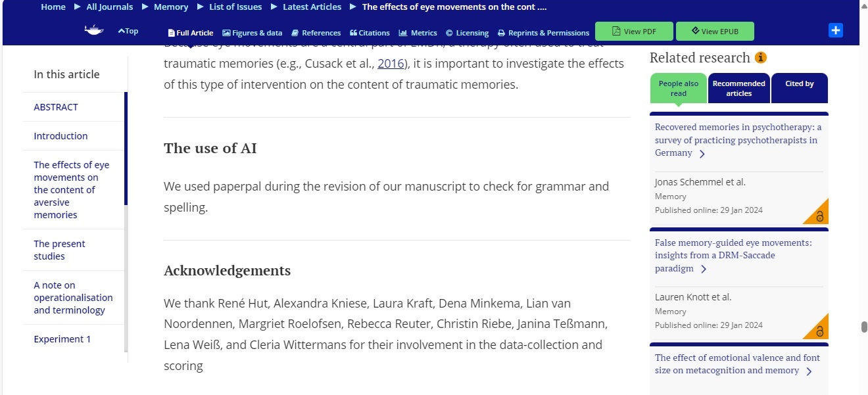The image size is (868, 395).
Task: Click the Related research info icon
Action: (761, 58)
